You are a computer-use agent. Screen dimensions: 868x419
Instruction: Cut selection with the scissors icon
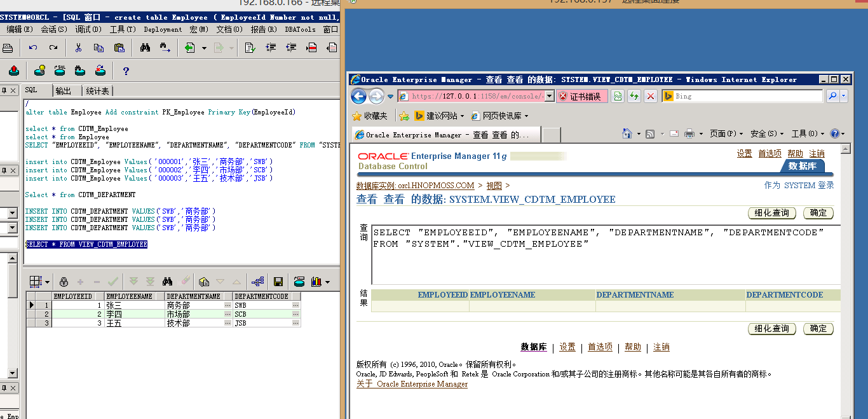coord(78,48)
